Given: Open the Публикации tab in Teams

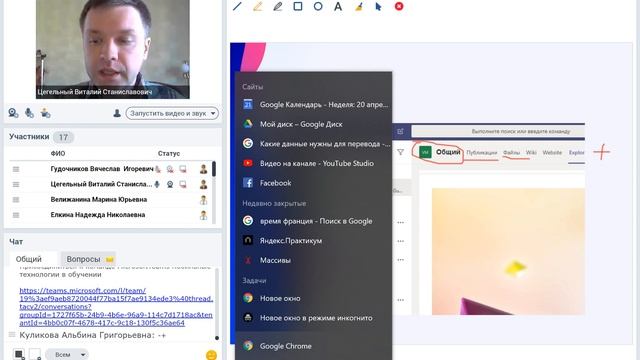Looking at the screenshot, I should coord(482,153).
